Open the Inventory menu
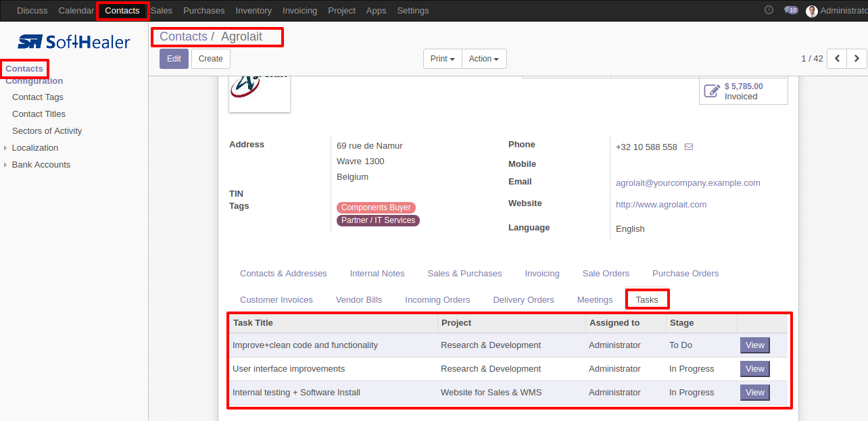This screenshot has height=421, width=868. coord(254,10)
